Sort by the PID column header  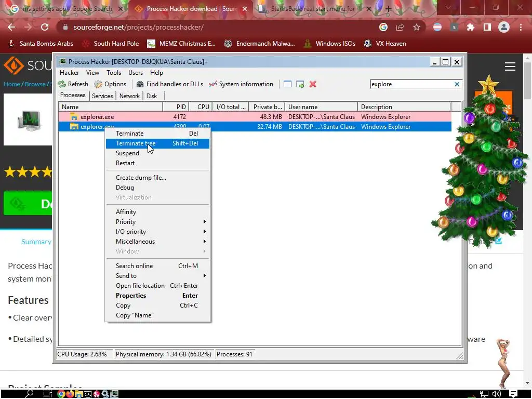pos(176,107)
